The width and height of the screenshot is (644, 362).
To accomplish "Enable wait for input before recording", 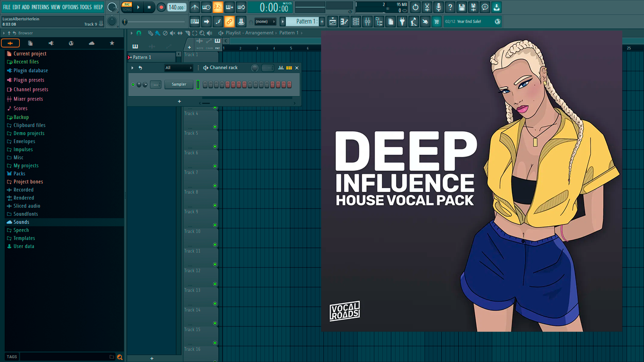I will click(x=206, y=7).
